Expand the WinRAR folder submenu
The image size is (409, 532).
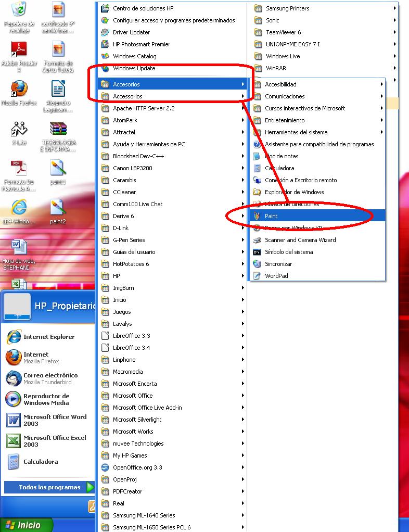pyautogui.click(x=276, y=68)
